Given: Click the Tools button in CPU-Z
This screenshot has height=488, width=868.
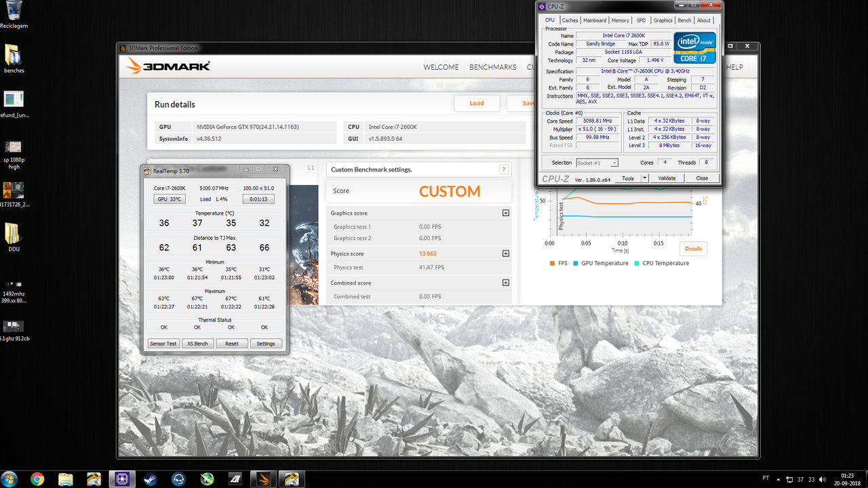Looking at the screenshot, I should click(x=628, y=178).
